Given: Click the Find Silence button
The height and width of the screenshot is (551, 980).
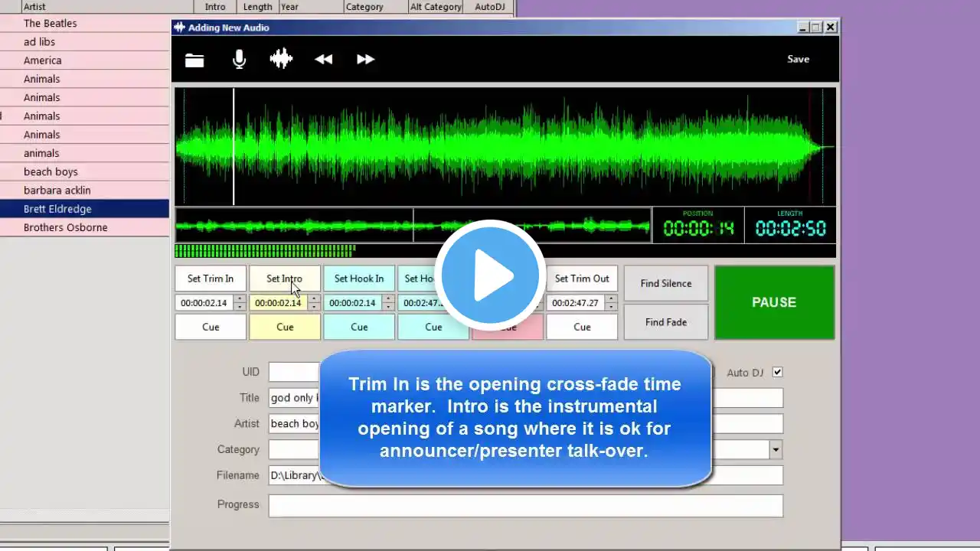Looking at the screenshot, I should click(x=666, y=283).
